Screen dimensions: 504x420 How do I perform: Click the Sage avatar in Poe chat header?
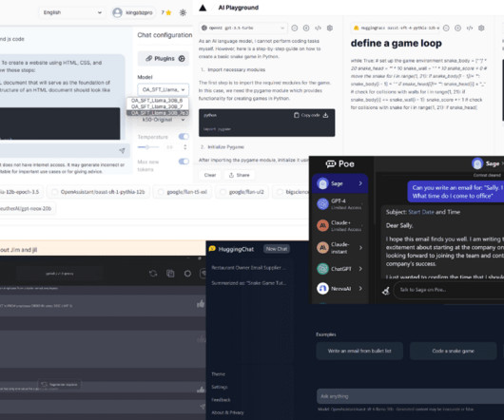pos(477,163)
